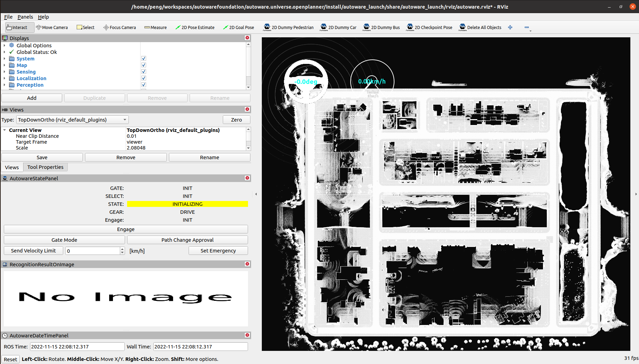Choose the 2D Dummy Pedestrian tool
639x364 pixels.
[288, 27]
